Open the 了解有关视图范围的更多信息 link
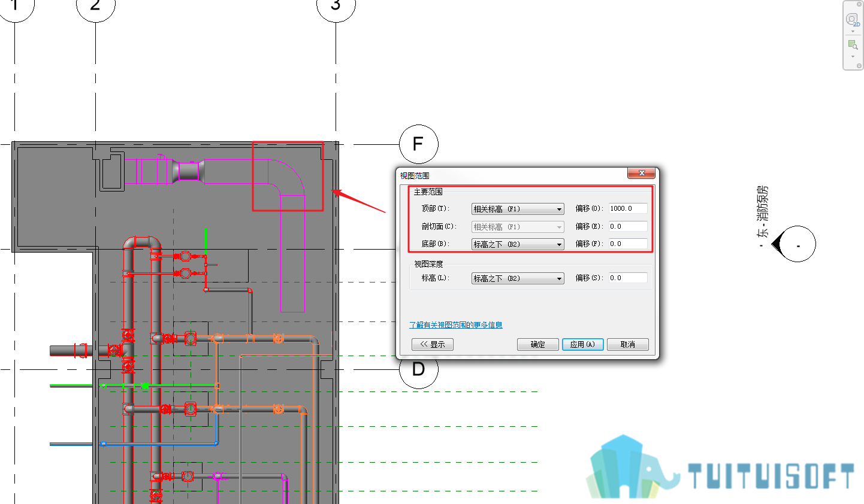The height and width of the screenshot is (504, 864). 456,325
